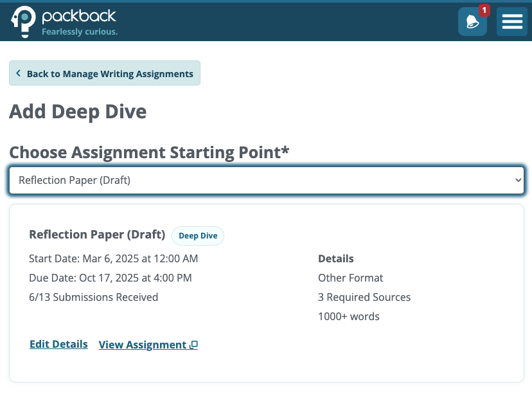Click the Other Format text
Image resolution: width=532 pixels, height=396 pixels.
350,278
